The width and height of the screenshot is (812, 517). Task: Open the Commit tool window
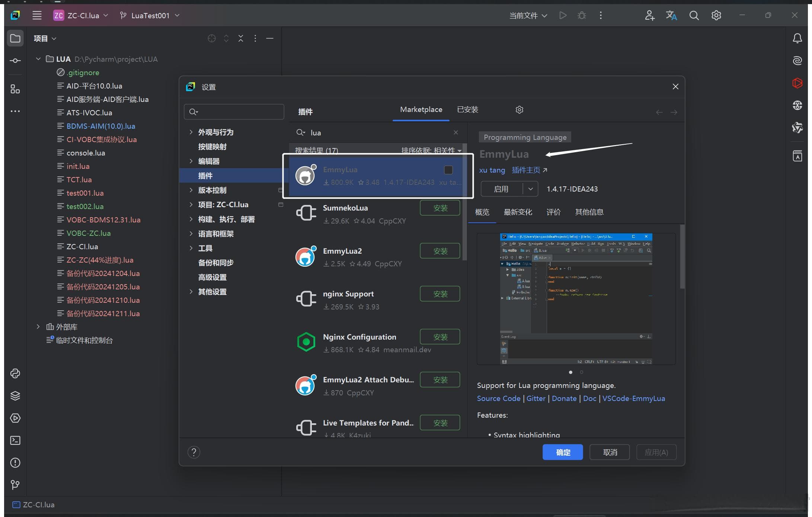click(15, 61)
